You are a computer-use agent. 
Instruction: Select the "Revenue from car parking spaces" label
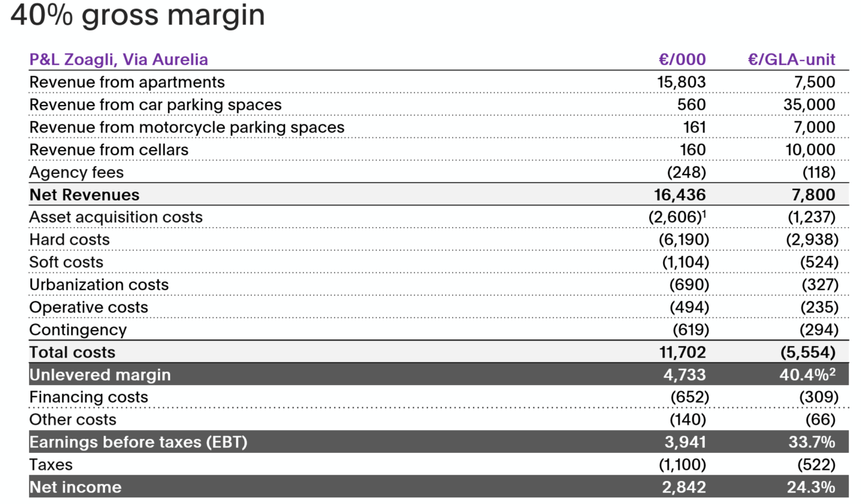pyautogui.click(x=155, y=105)
